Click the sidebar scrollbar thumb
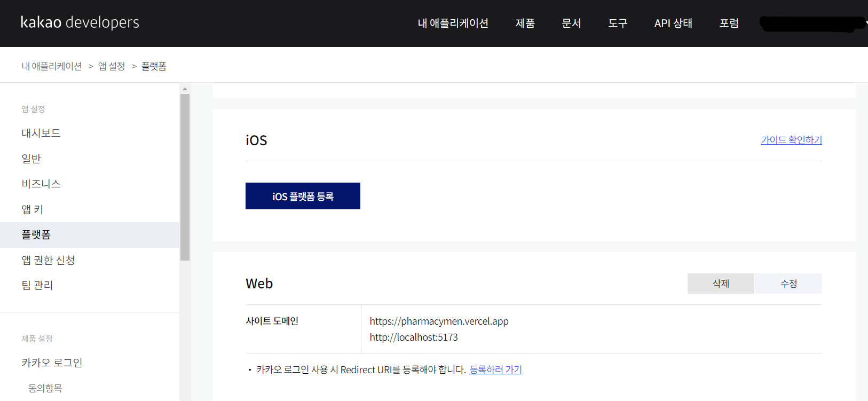The height and width of the screenshot is (401, 868). pos(185,177)
